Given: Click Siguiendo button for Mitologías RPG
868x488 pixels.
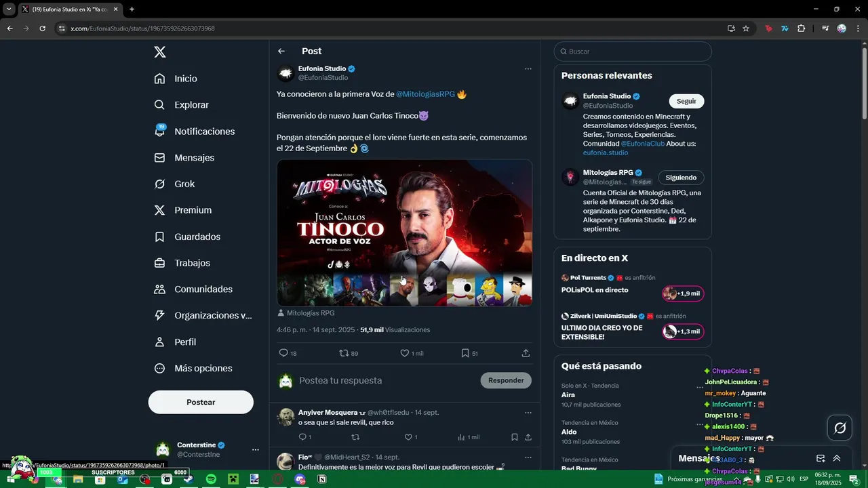Looking at the screenshot, I should coord(681,178).
